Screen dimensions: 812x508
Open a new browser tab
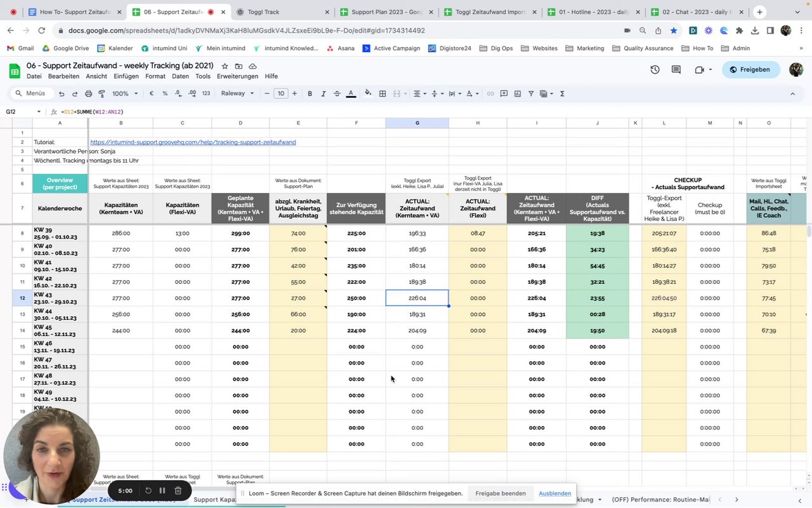tap(759, 12)
